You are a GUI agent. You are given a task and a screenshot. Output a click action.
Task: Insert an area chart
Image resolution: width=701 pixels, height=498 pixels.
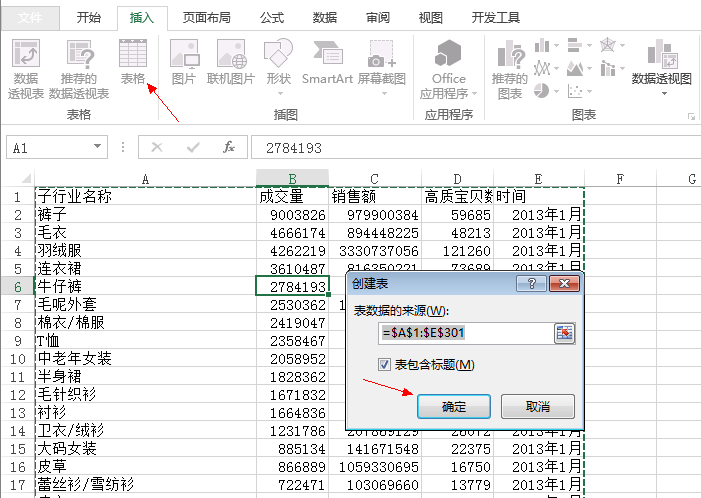(x=575, y=68)
